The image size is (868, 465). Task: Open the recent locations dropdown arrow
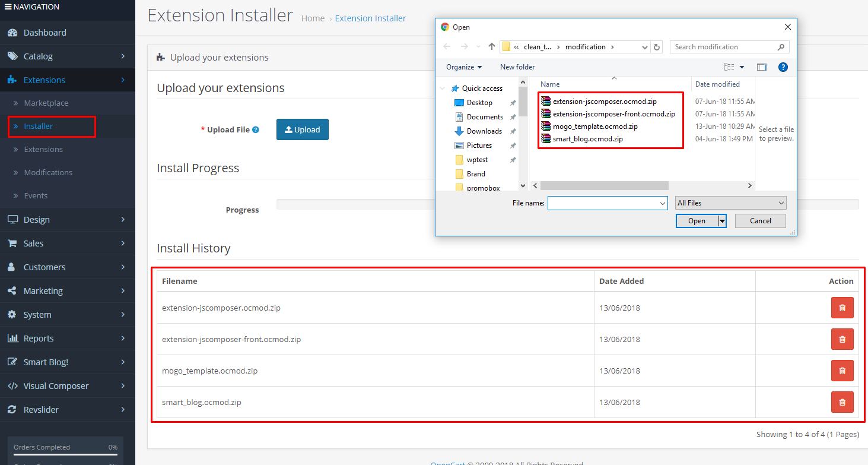(x=479, y=47)
